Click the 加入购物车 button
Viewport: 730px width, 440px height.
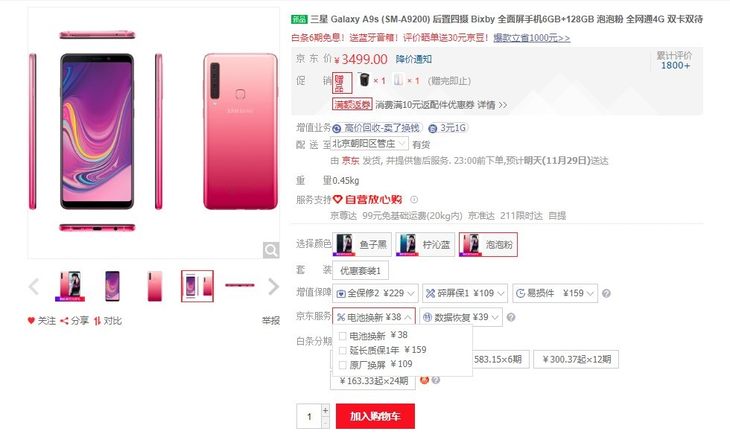[375, 416]
